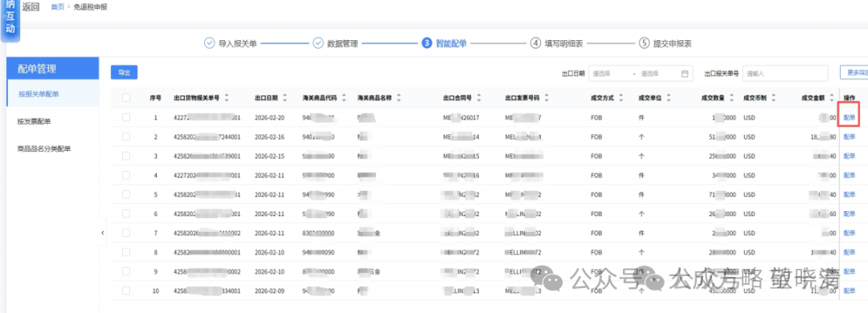Viewport: 868px width, 313px height.
Task: Click the 序号 column header
Action: (x=156, y=98)
